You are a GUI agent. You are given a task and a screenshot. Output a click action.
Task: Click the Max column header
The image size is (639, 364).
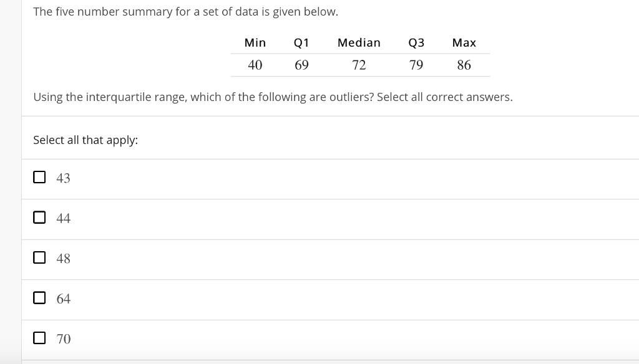[x=464, y=43]
